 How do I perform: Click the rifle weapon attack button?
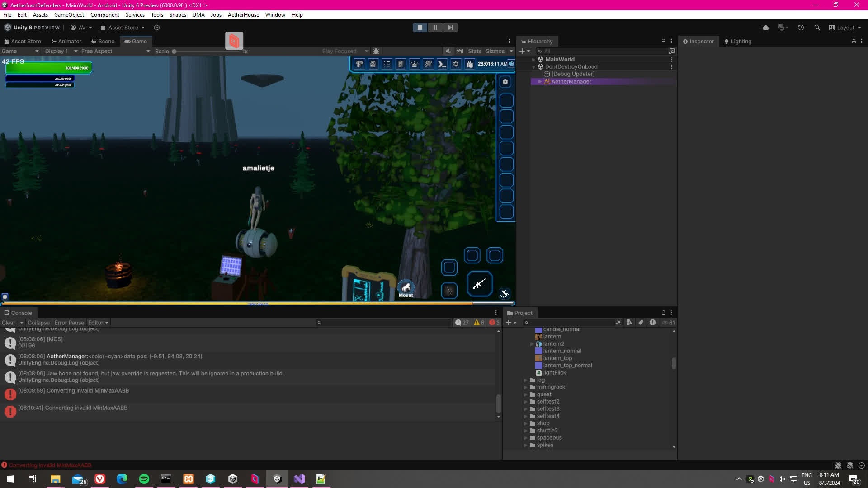[479, 284]
